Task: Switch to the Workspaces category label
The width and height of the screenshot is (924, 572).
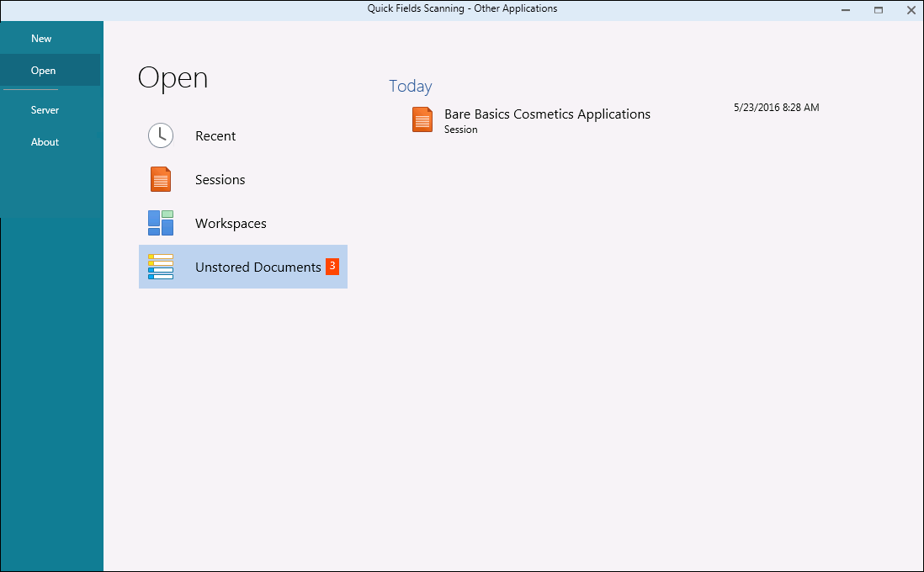Action: (x=231, y=224)
